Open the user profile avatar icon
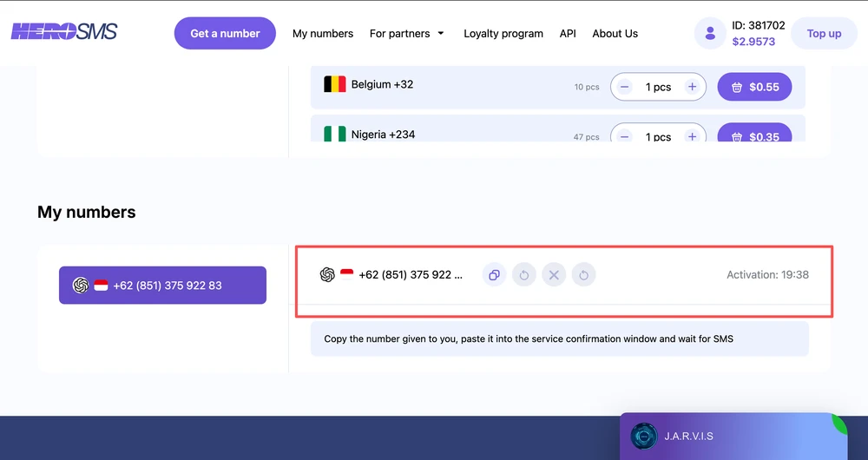Image resolution: width=868 pixels, height=460 pixels. click(710, 34)
